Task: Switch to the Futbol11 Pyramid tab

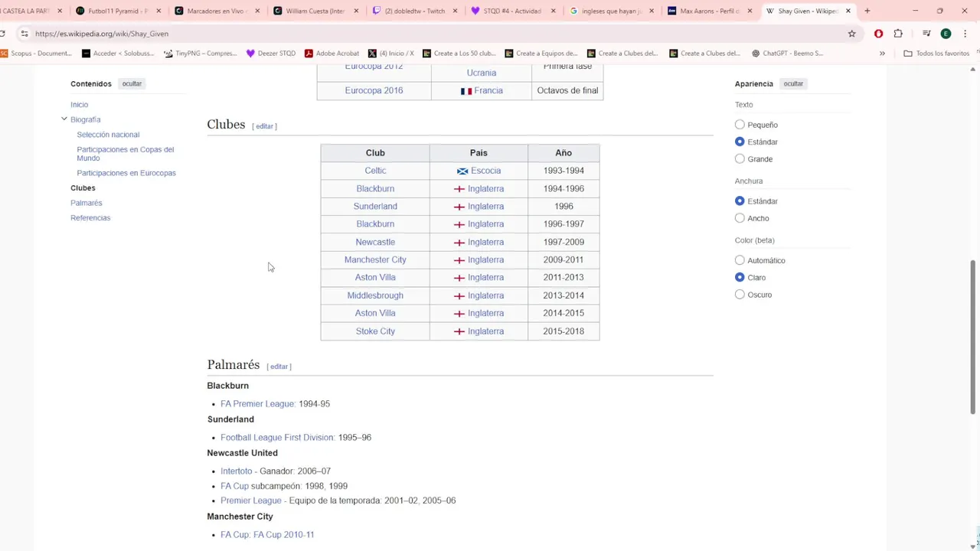Action: [118, 11]
